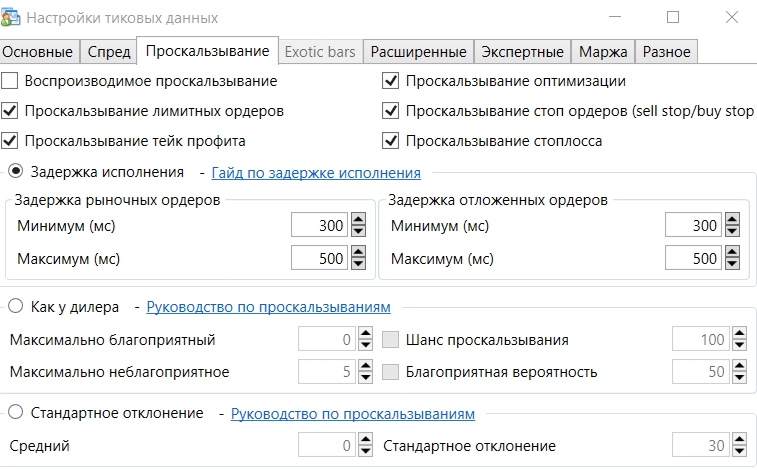The height and width of the screenshot is (470, 757).
Task: Click the application icon in title bar
Action: click(10, 17)
